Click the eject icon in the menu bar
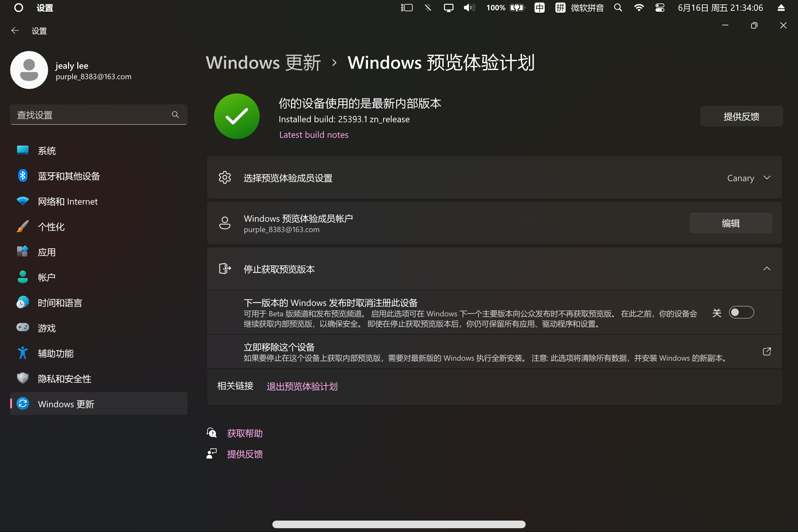The height and width of the screenshot is (532, 798). tap(781, 8)
